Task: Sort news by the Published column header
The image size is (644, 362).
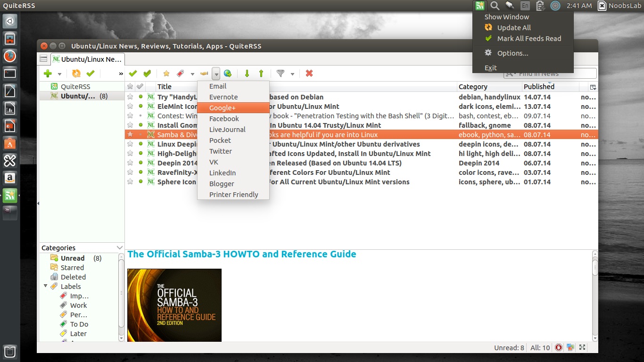Action: tap(551, 87)
